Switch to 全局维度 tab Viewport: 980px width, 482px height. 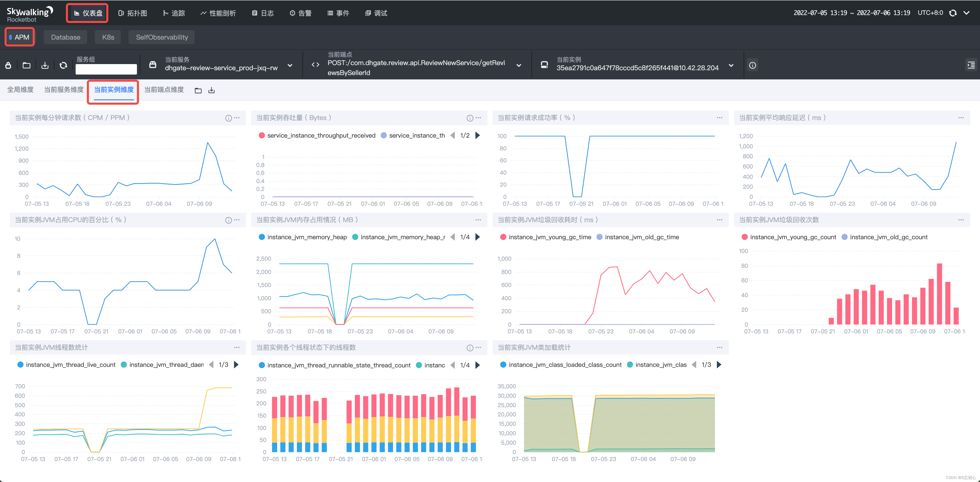(x=20, y=90)
